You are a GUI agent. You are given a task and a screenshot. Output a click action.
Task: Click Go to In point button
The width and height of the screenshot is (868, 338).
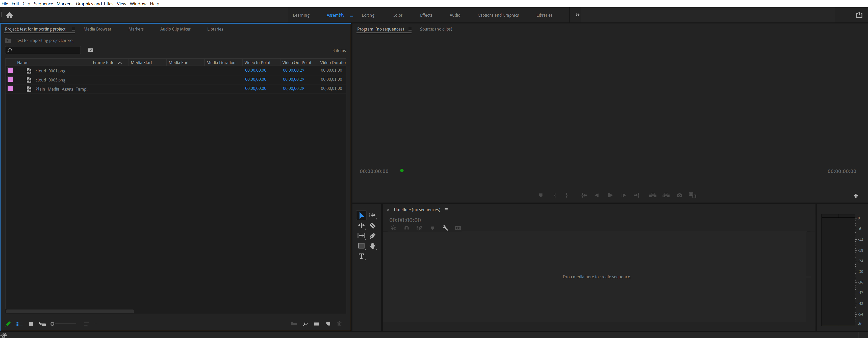click(584, 195)
